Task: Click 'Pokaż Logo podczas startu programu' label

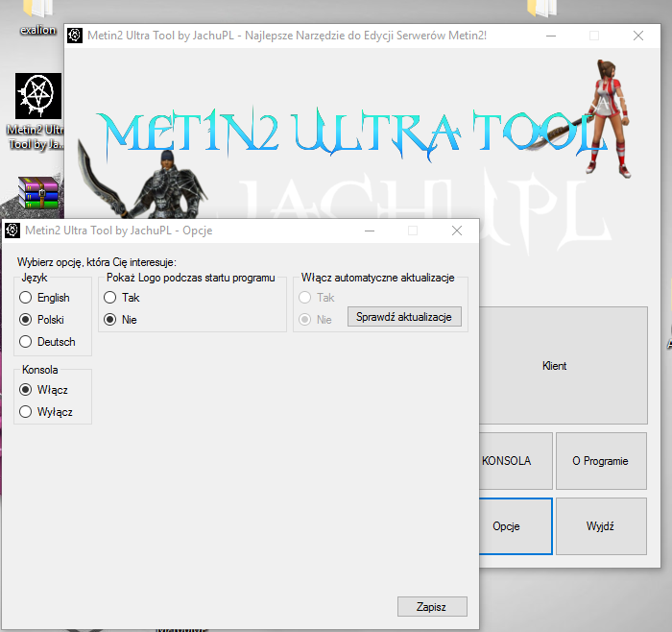Action: tap(191, 278)
